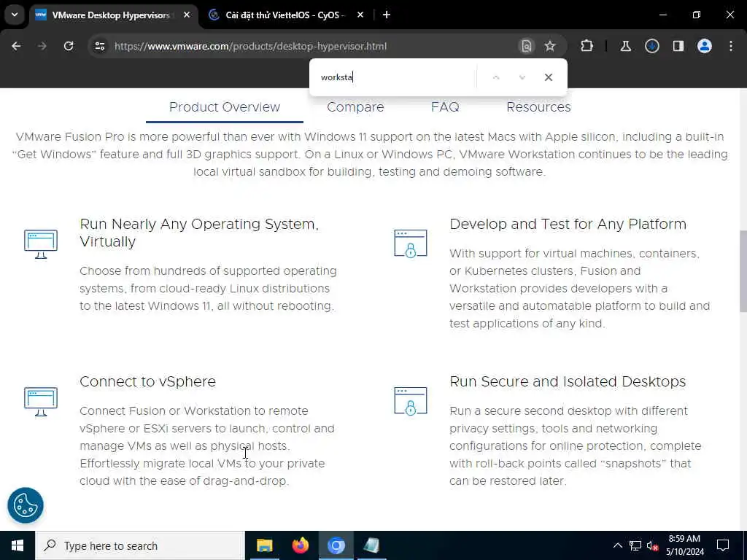Select the FAQ tab

pos(445,107)
